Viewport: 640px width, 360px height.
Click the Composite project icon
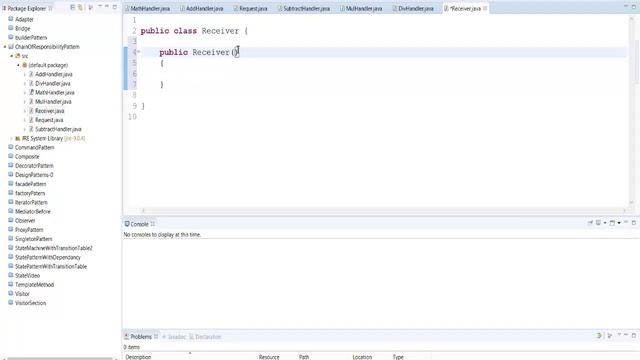pos(11,156)
